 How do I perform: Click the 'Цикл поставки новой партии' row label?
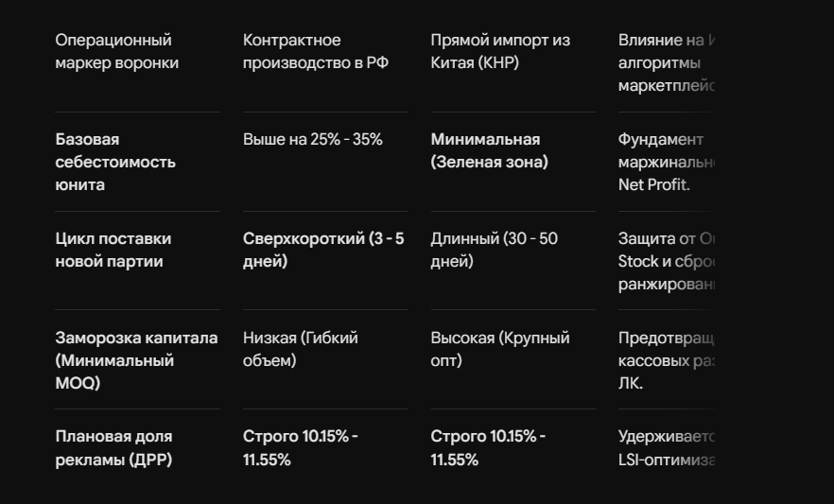pos(113,250)
